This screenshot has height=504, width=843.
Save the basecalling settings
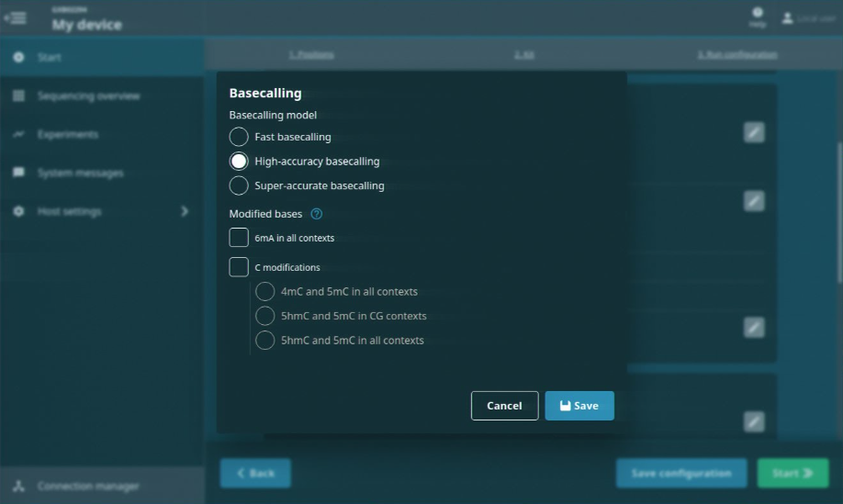[x=579, y=406]
